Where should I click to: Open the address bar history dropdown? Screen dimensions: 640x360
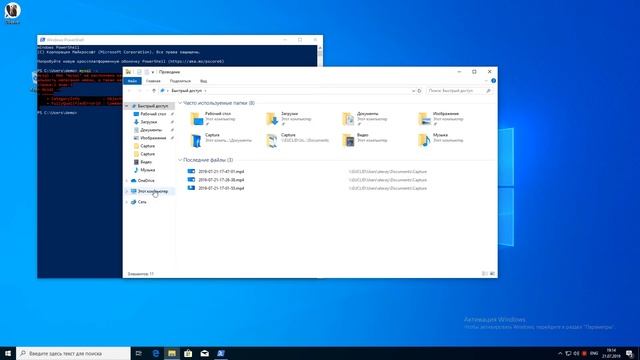[x=413, y=91]
